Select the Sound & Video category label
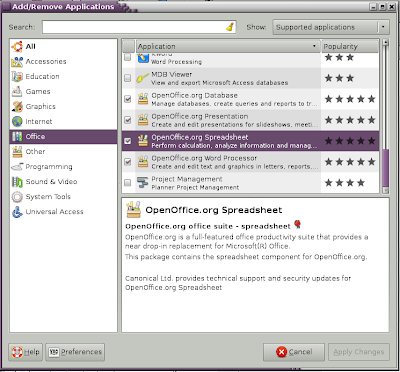The height and width of the screenshot is (372, 400). pyautogui.click(x=51, y=182)
